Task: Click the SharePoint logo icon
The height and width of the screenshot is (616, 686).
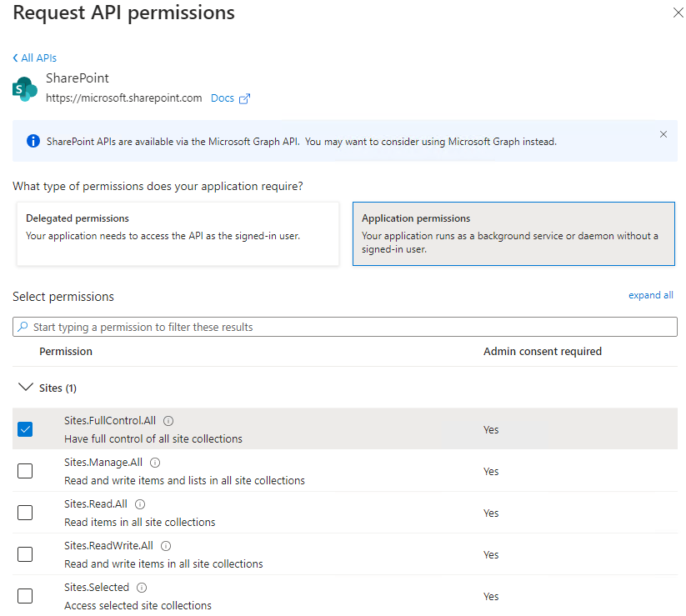Action: [x=25, y=89]
